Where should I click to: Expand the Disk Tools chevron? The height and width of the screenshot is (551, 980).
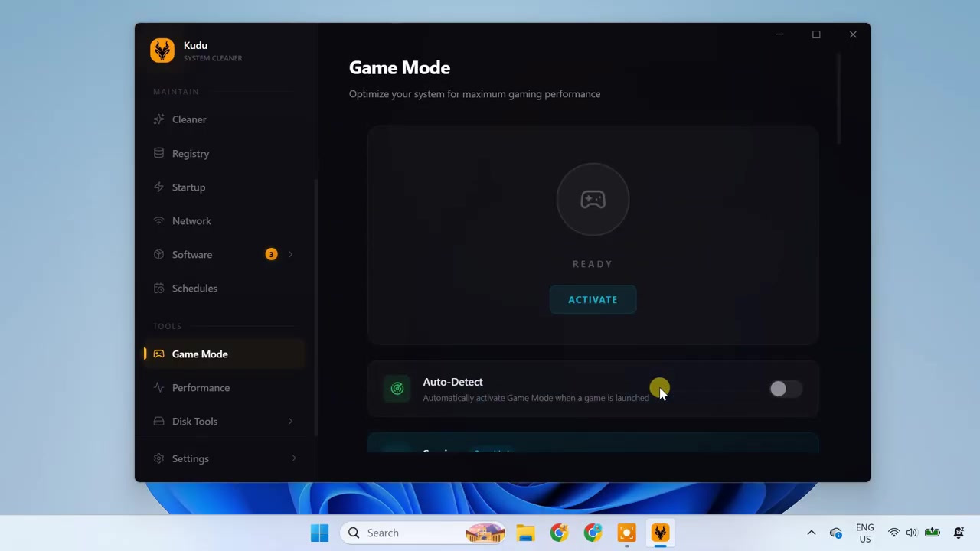290,421
